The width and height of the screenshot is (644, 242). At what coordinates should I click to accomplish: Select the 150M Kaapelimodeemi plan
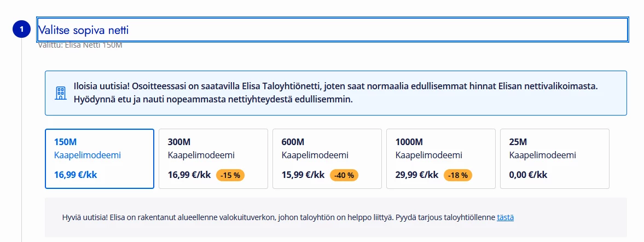coord(99,159)
